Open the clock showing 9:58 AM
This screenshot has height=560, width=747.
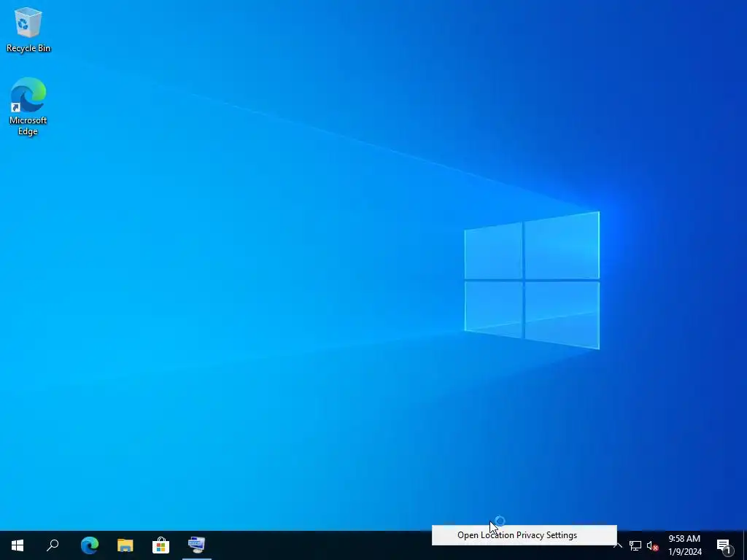[684, 545]
